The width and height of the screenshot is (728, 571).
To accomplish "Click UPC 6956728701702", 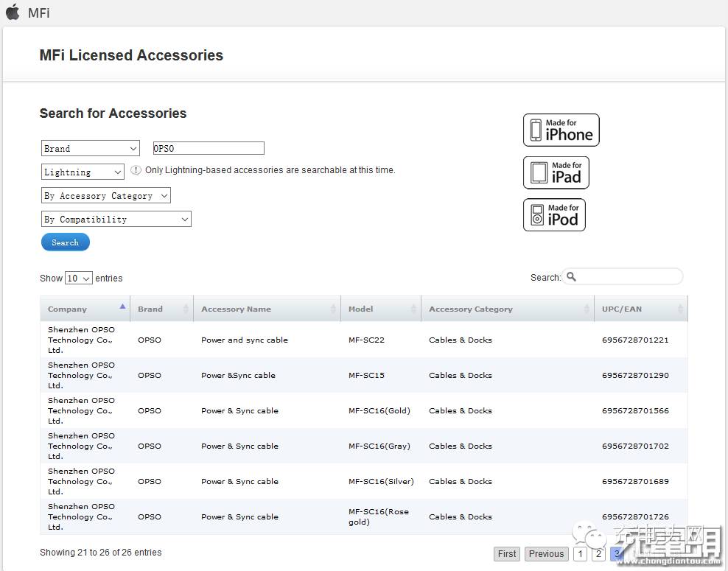I will point(635,446).
